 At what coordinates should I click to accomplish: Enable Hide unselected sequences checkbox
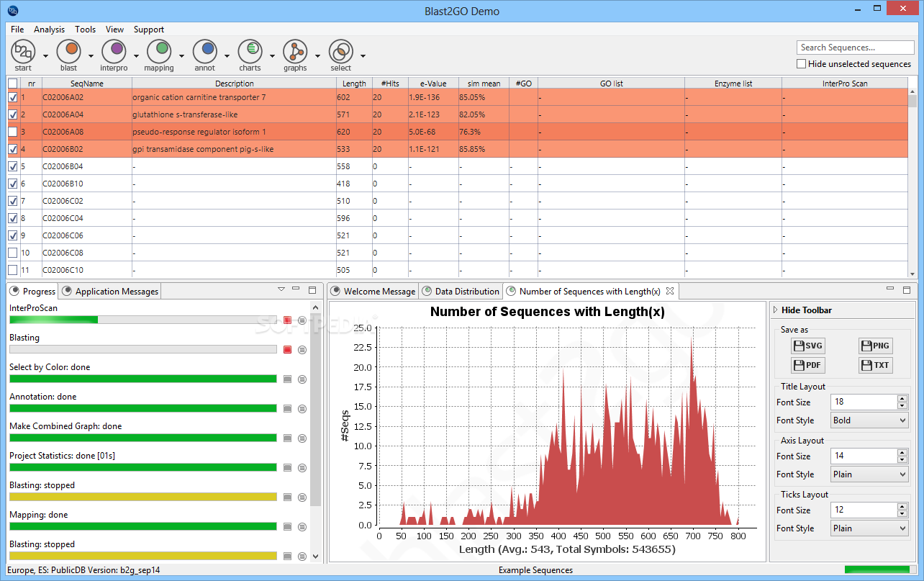[x=802, y=64]
